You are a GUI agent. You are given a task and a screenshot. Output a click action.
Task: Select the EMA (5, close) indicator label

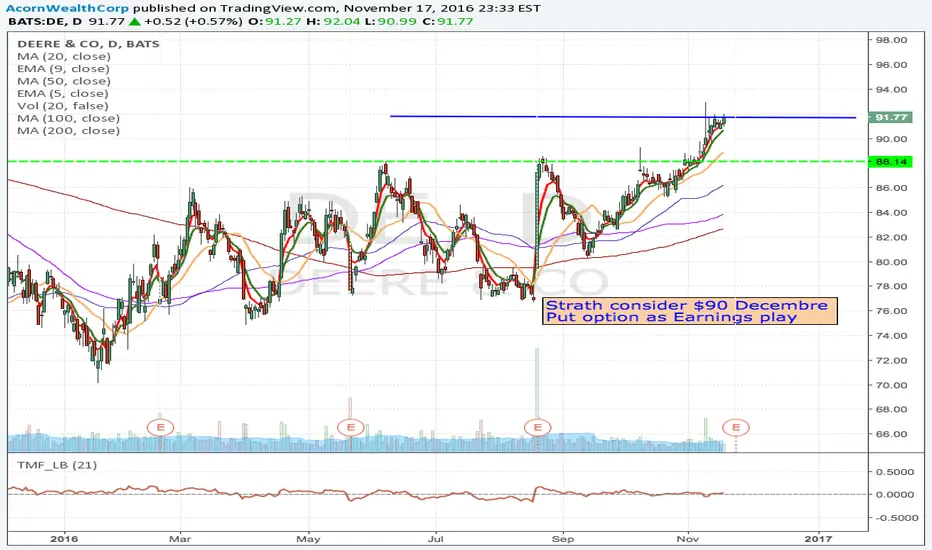[63, 94]
